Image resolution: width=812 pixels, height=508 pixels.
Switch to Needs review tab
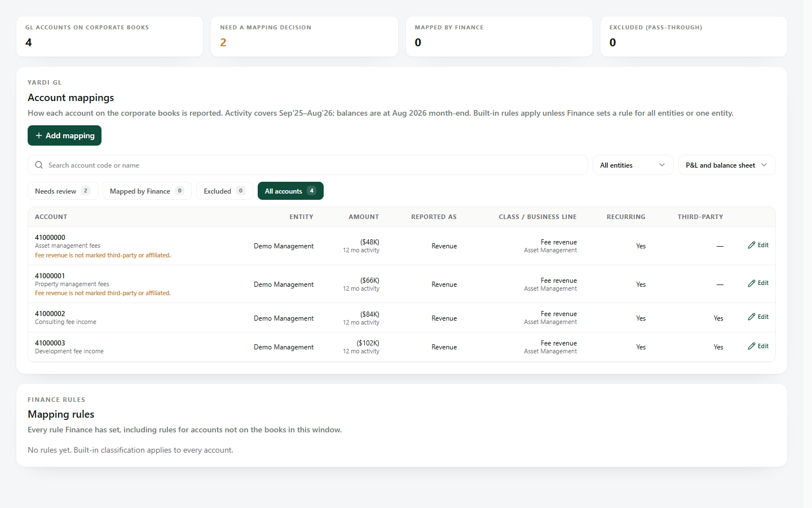(x=63, y=191)
